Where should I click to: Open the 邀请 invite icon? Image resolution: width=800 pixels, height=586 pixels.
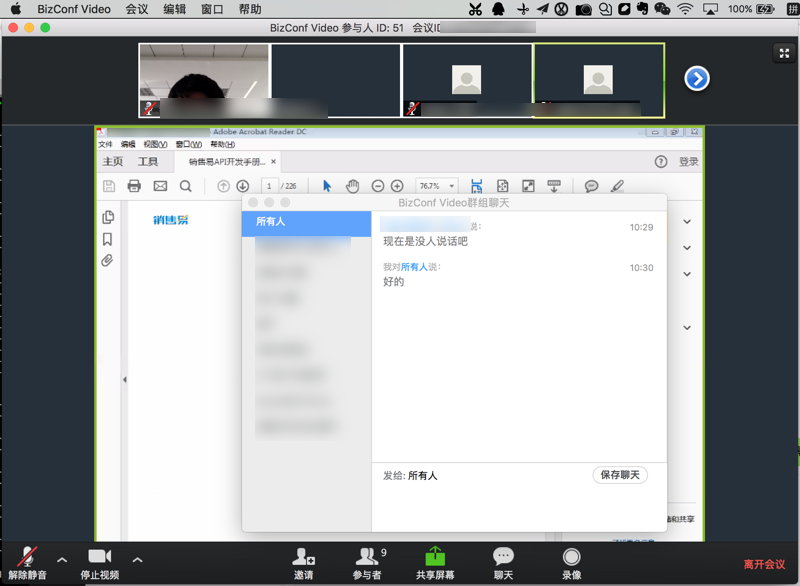click(304, 564)
